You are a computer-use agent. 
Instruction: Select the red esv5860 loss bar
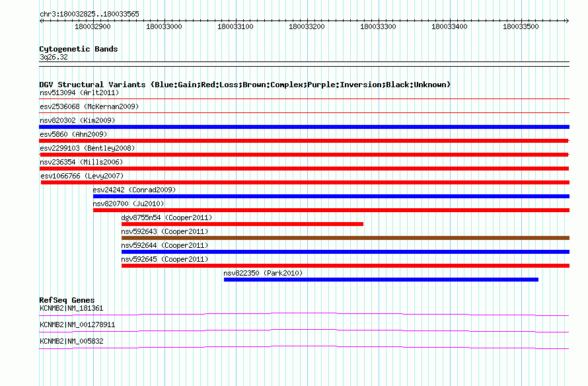coord(304,141)
